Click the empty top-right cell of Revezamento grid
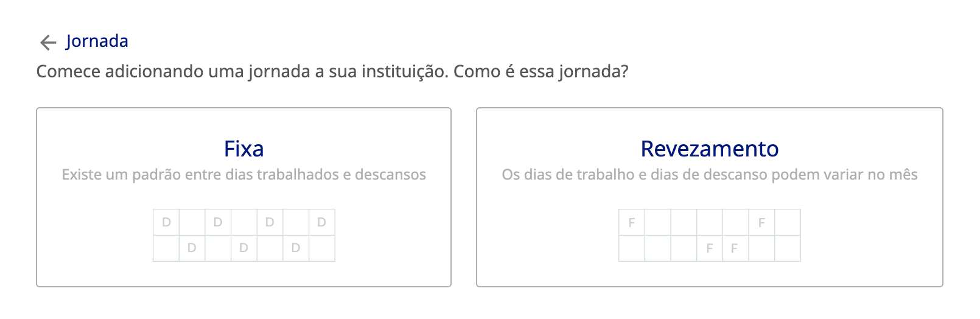 (788, 222)
